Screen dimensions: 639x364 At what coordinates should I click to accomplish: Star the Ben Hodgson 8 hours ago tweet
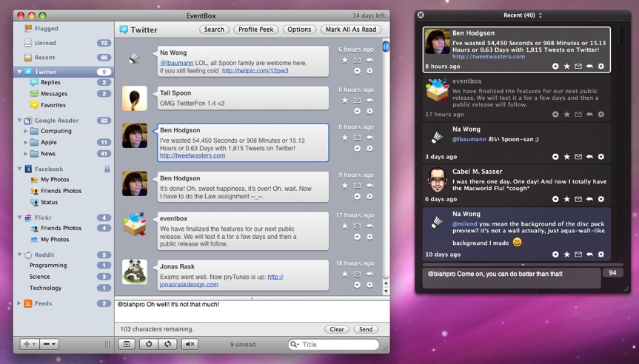coord(345,138)
